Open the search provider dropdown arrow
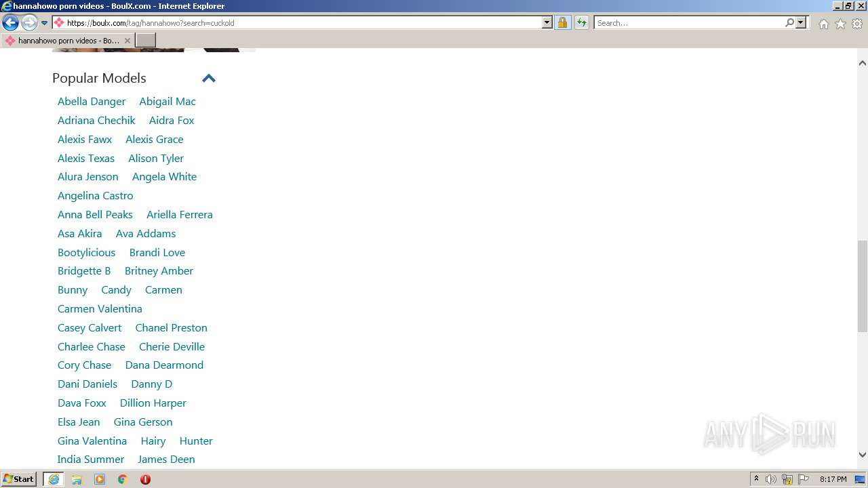 (x=801, y=22)
